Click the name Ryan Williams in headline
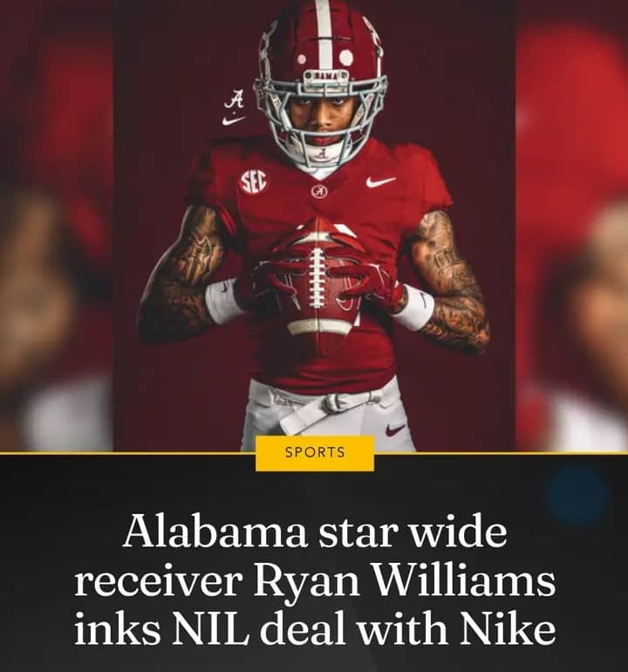Screen dimensions: 628x672 click(405, 581)
